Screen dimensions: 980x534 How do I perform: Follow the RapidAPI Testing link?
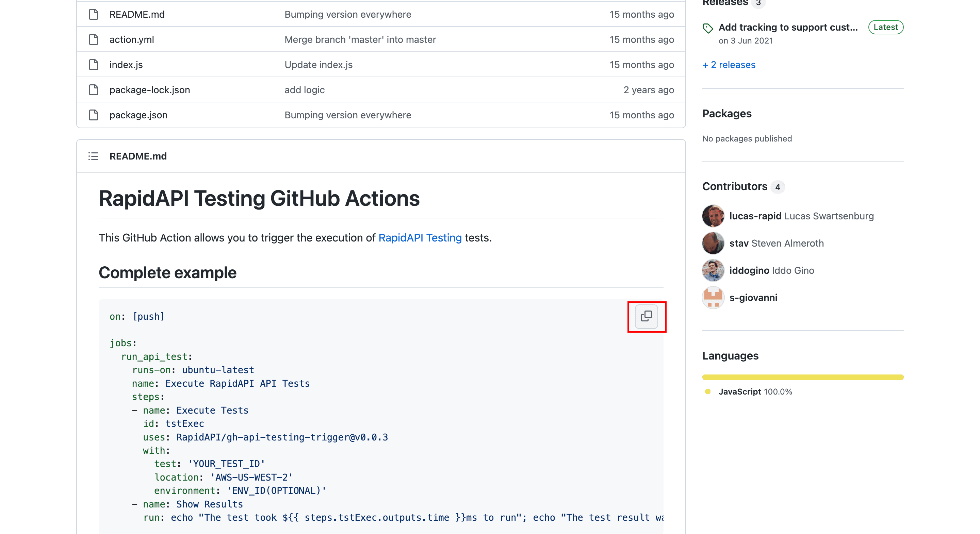[x=420, y=238]
